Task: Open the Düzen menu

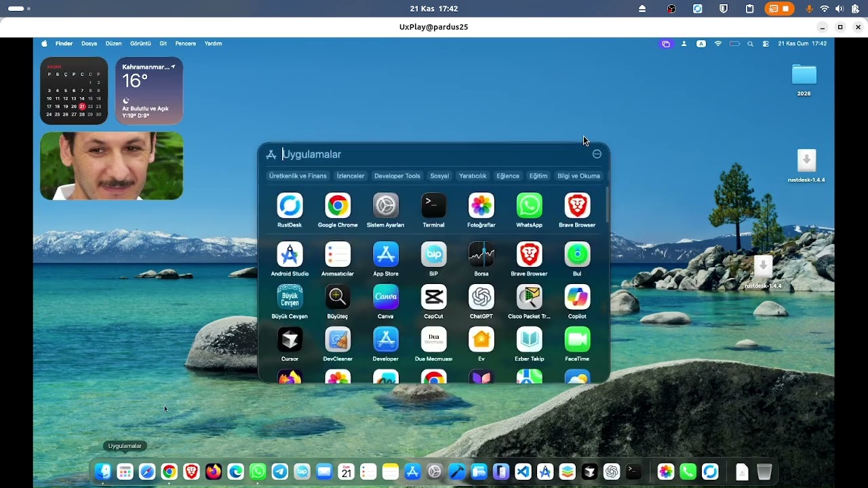Action: [113, 43]
